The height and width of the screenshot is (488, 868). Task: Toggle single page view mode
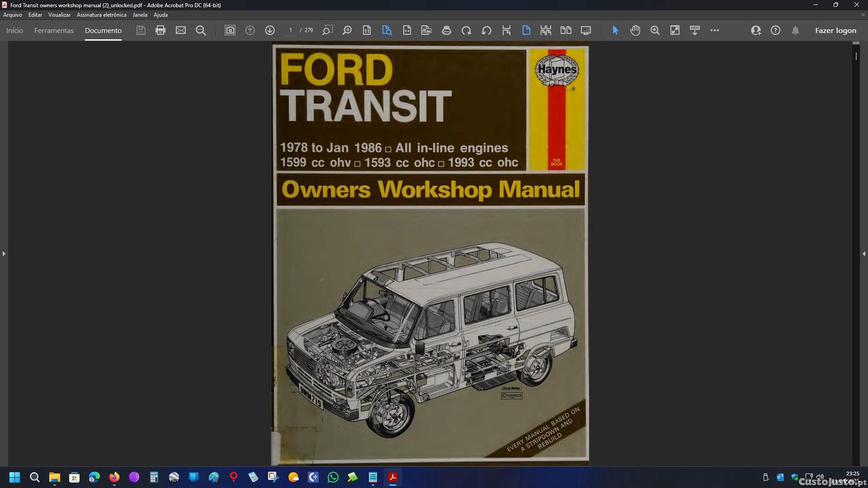coord(526,30)
